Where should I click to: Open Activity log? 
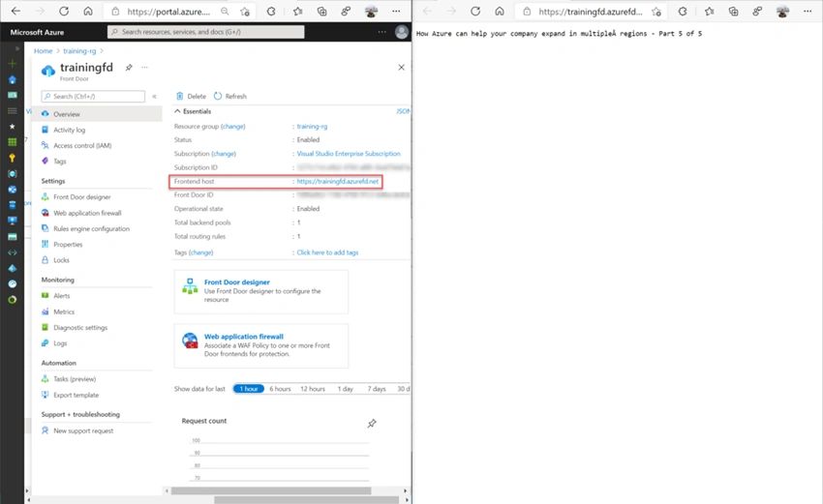pyautogui.click(x=69, y=130)
